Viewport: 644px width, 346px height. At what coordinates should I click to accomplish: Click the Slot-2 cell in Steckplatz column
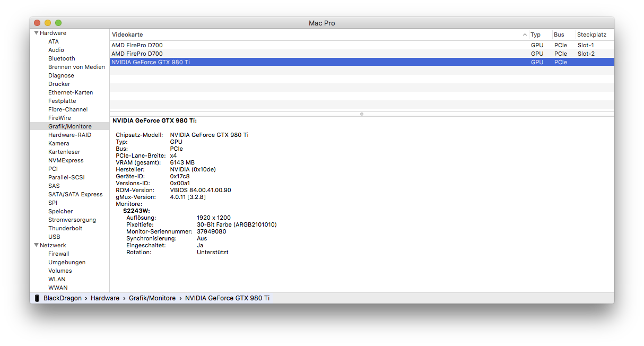point(586,54)
